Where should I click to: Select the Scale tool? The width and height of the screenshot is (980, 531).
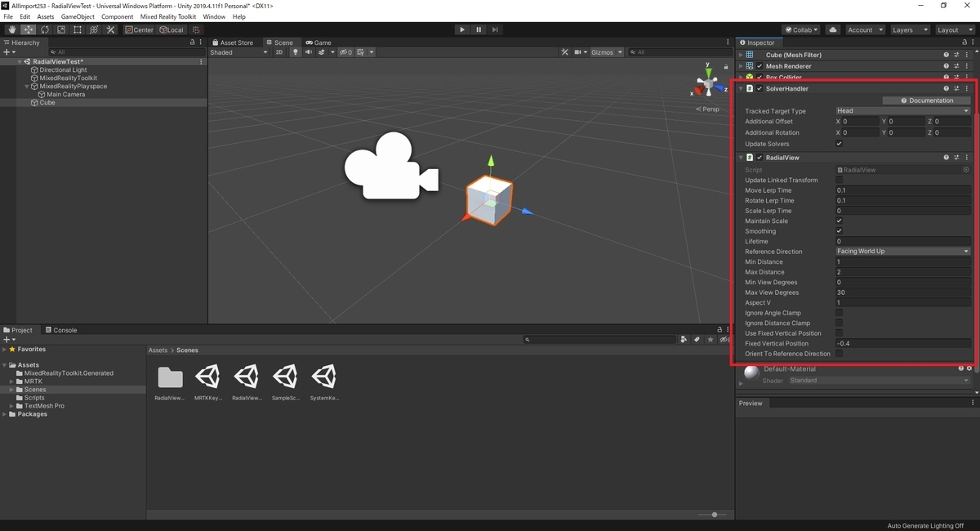pos(61,29)
